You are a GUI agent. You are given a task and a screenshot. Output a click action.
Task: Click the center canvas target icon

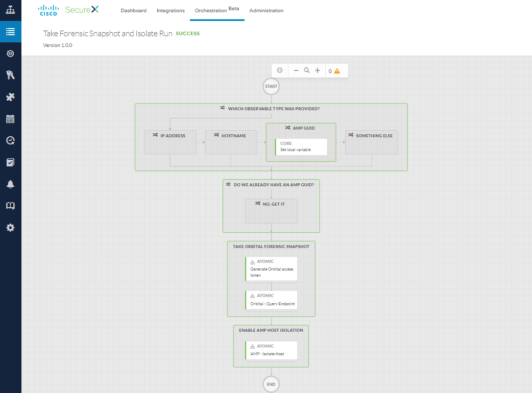click(280, 70)
